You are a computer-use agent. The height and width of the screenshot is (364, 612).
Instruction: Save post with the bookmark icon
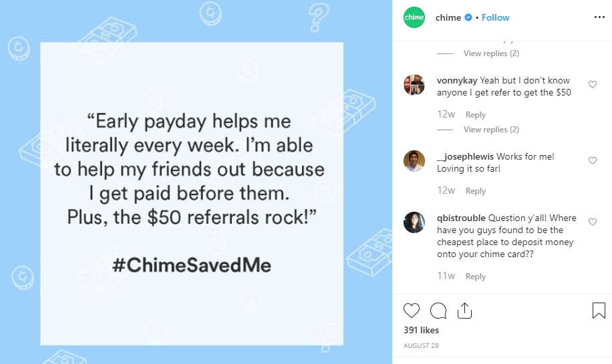tap(599, 311)
